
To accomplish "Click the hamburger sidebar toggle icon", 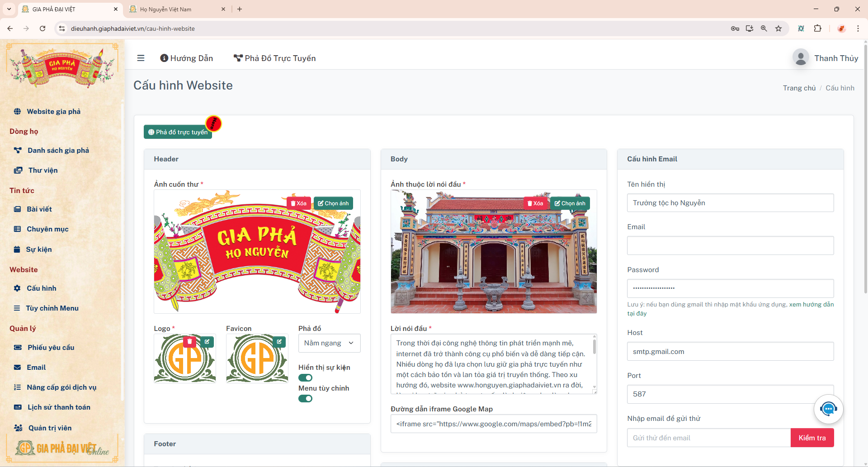I will [141, 58].
